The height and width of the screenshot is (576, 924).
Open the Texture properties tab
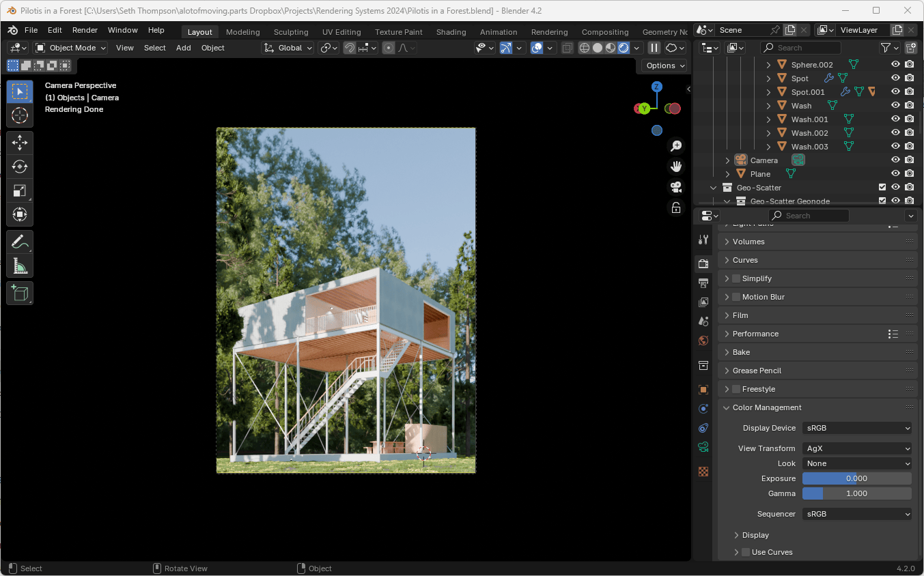tap(703, 471)
